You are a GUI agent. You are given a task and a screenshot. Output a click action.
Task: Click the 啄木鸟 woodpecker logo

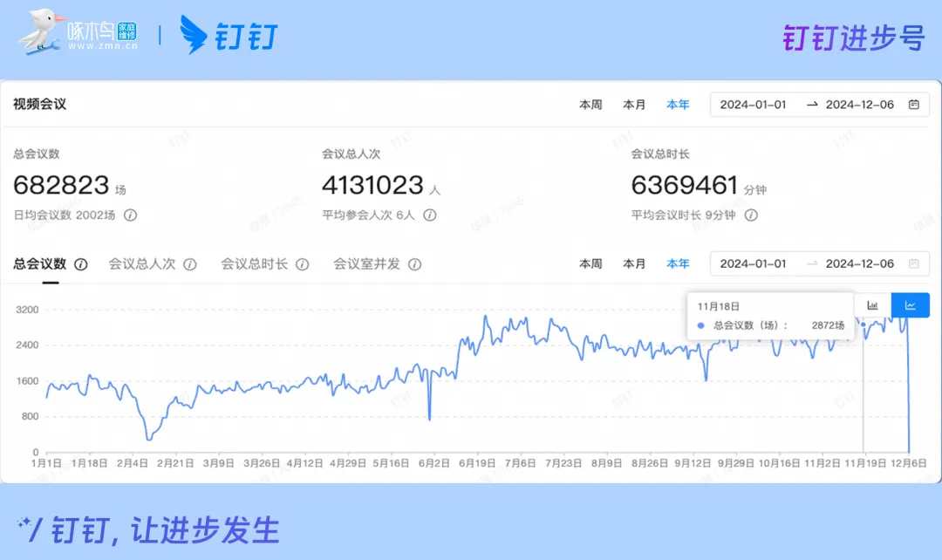click(78, 33)
